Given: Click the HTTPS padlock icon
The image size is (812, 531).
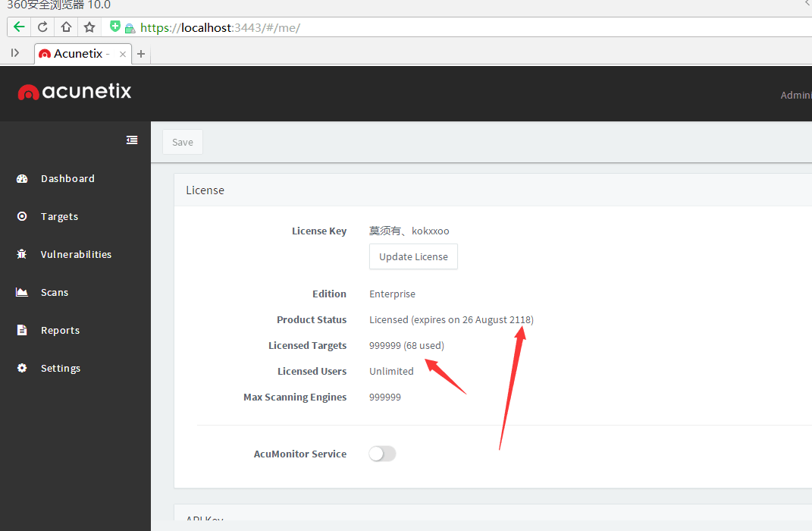Looking at the screenshot, I should point(130,29).
